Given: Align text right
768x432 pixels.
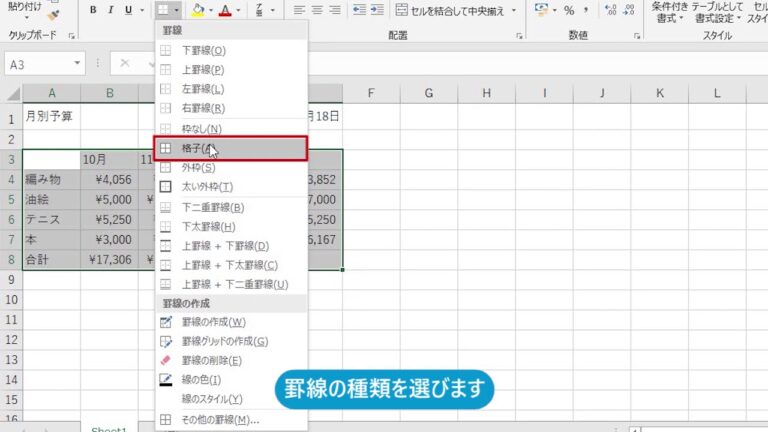Looking at the screenshot, I should [x=335, y=10].
